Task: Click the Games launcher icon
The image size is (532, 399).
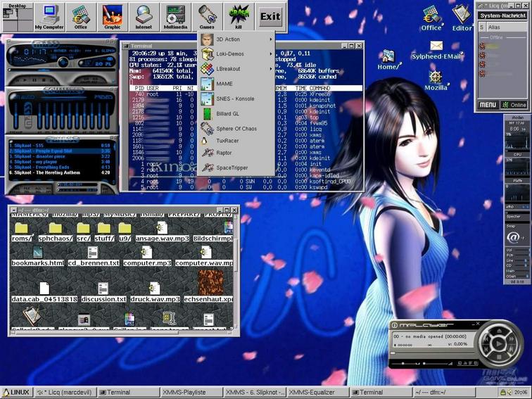Action: point(207,17)
